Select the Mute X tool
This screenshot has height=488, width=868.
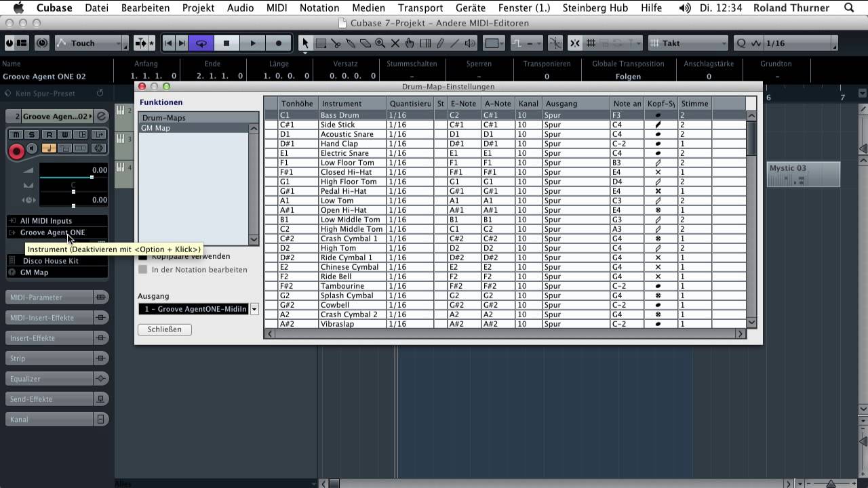pos(395,43)
